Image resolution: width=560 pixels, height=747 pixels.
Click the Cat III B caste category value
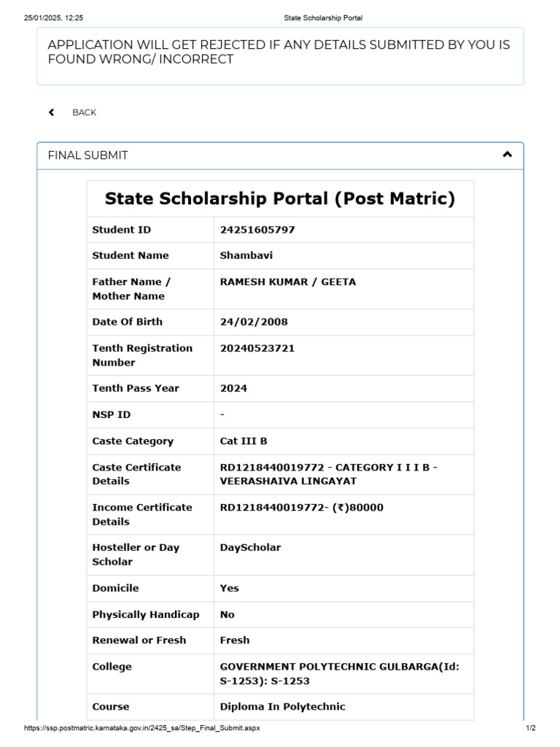[244, 441]
